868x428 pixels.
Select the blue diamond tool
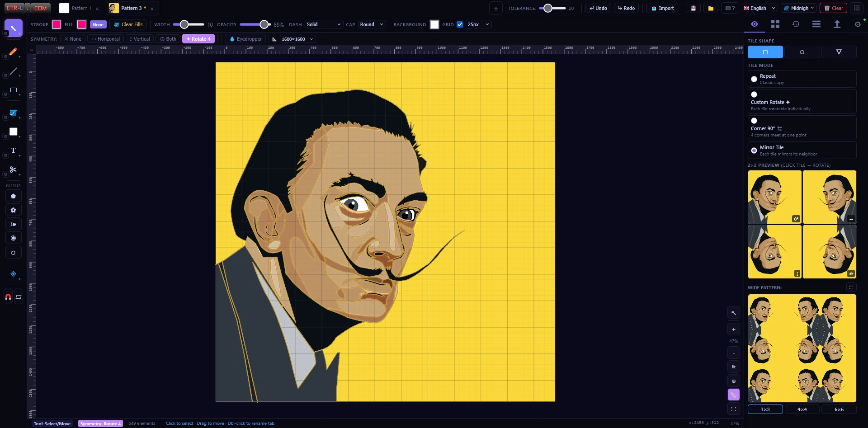[13, 274]
